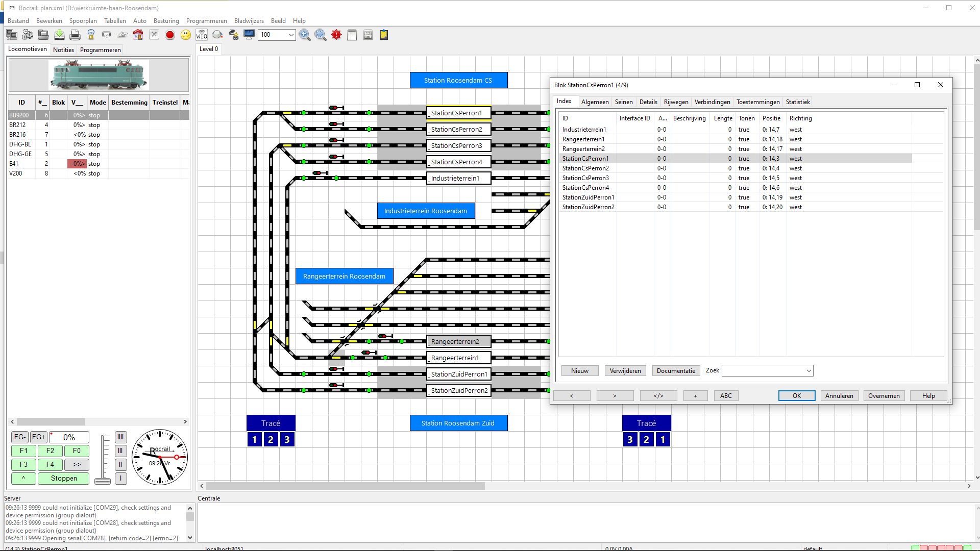
Task: Toggle the F0 lights function button
Action: click(x=77, y=451)
